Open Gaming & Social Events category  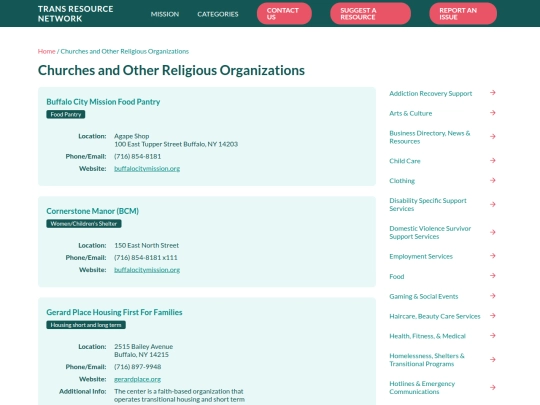coord(424,297)
